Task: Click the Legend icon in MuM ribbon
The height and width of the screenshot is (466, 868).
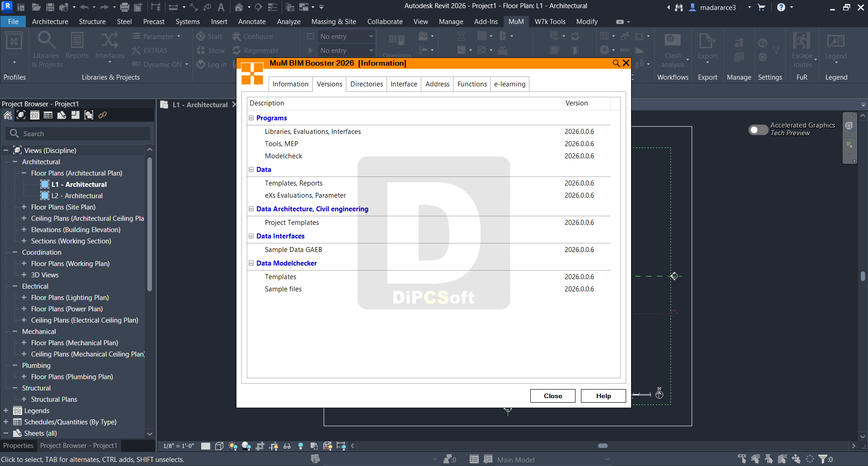Action: (835, 41)
